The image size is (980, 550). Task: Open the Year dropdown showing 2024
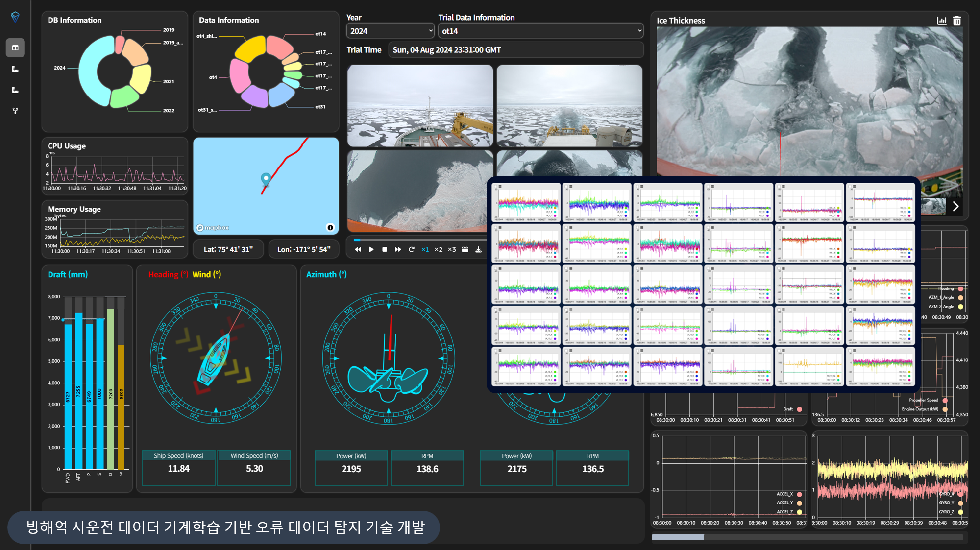click(x=390, y=31)
